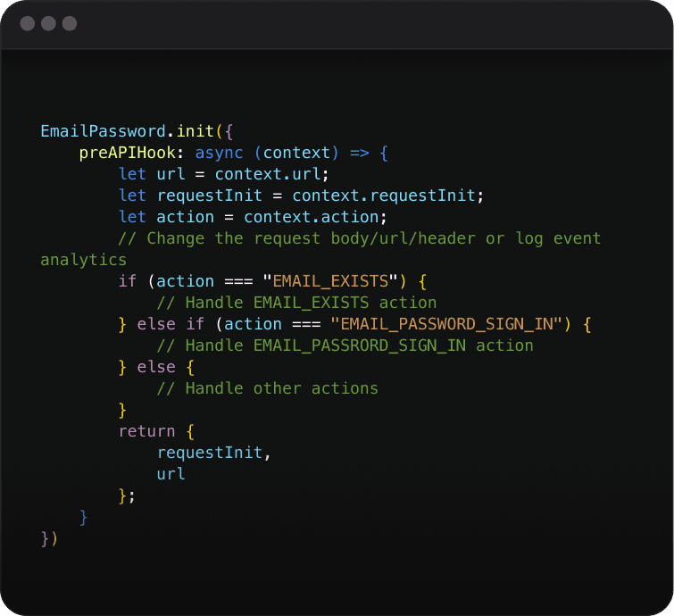Click the leftmost gray window dot

coord(28,23)
